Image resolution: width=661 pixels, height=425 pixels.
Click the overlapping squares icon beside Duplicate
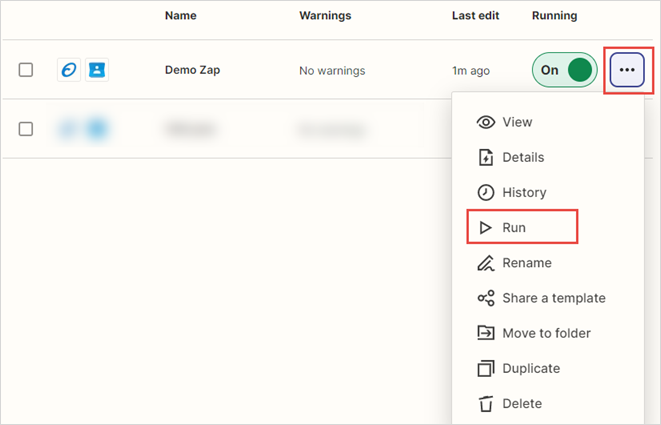coord(486,369)
